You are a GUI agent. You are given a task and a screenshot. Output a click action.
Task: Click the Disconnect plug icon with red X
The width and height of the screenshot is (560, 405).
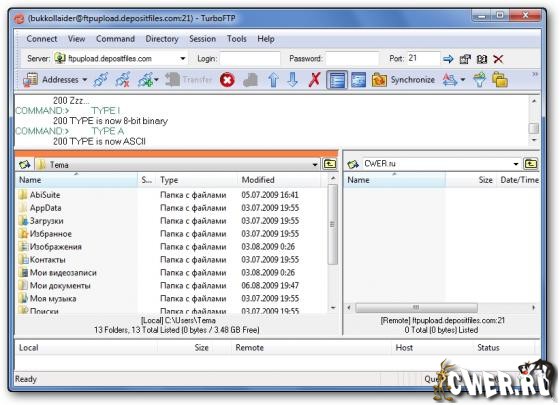click(122, 80)
